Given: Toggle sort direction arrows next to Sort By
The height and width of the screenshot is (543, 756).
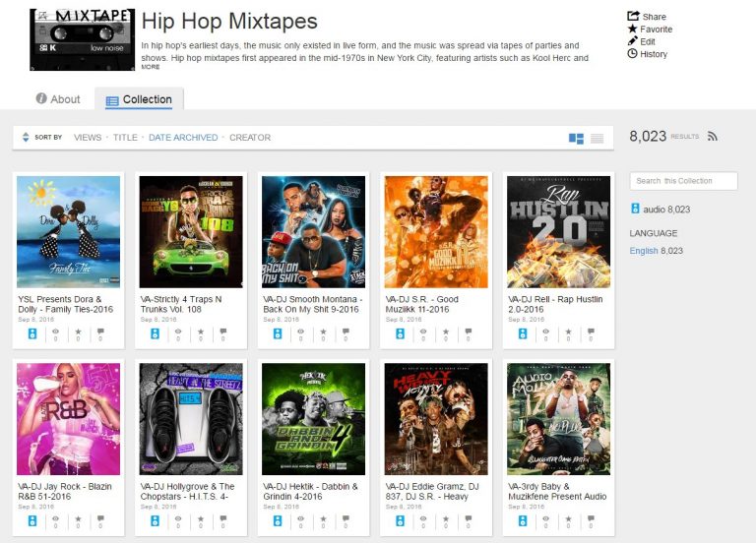Looking at the screenshot, I should 26,138.
